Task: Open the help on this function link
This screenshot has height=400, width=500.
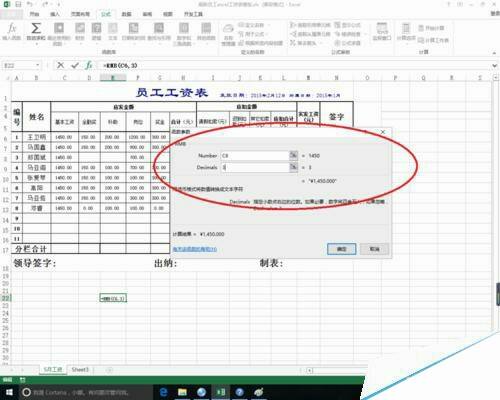Action: coord(195,249)
